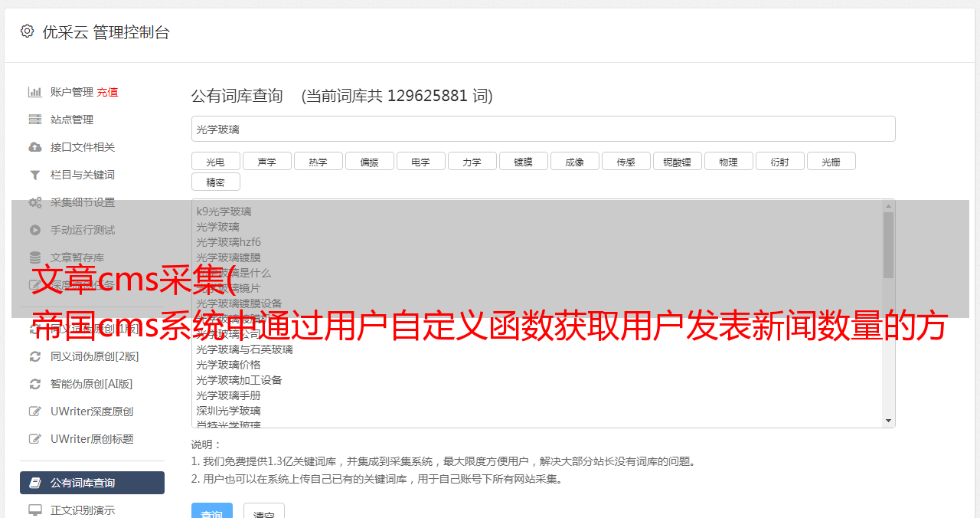Click the red 充值 link
This screenshot has height=518, width=980.
[x=107, y=92]
